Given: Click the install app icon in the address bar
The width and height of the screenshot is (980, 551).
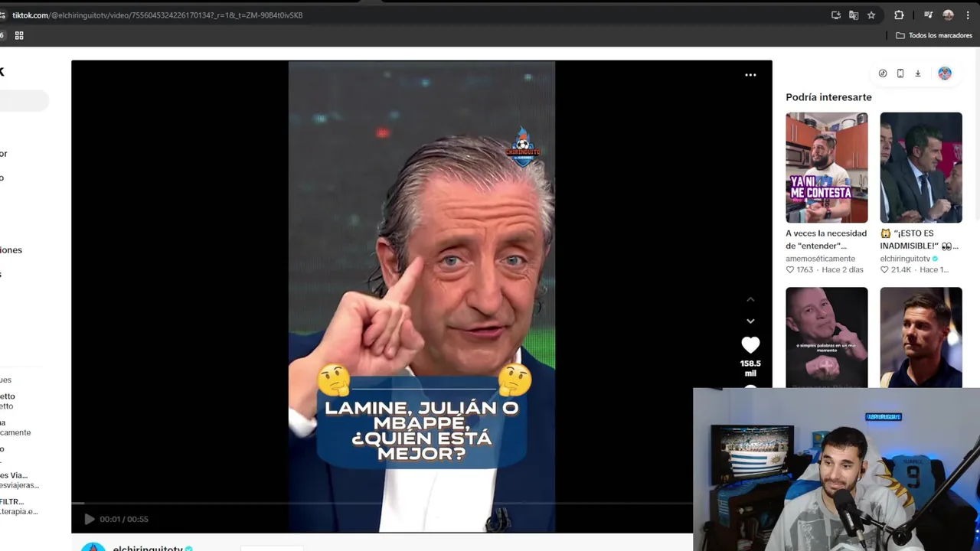Looking at the screenshot, I should click(x=836, y=15).
